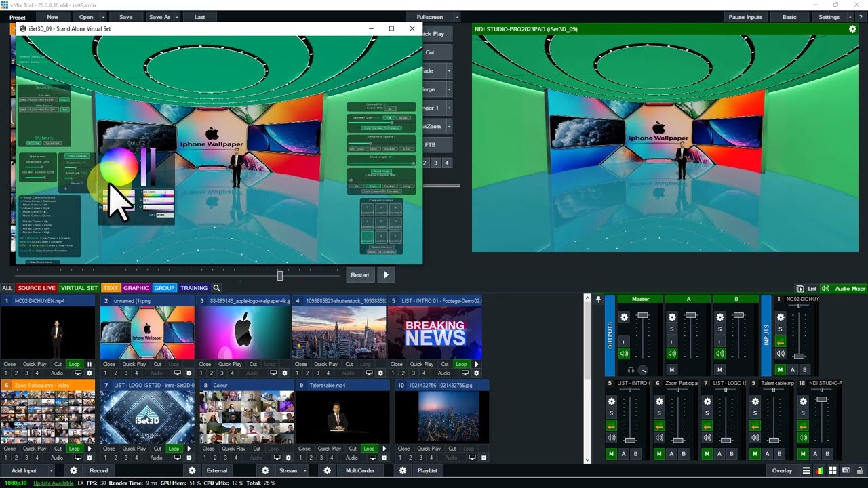Open the Overlay button at bottom right
868x488 pixels.
click(782, 470)
